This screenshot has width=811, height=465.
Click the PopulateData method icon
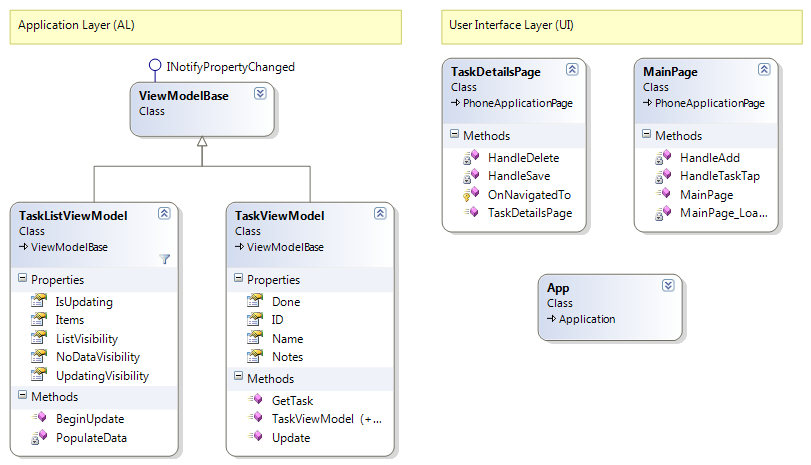(x=39, y=438)
